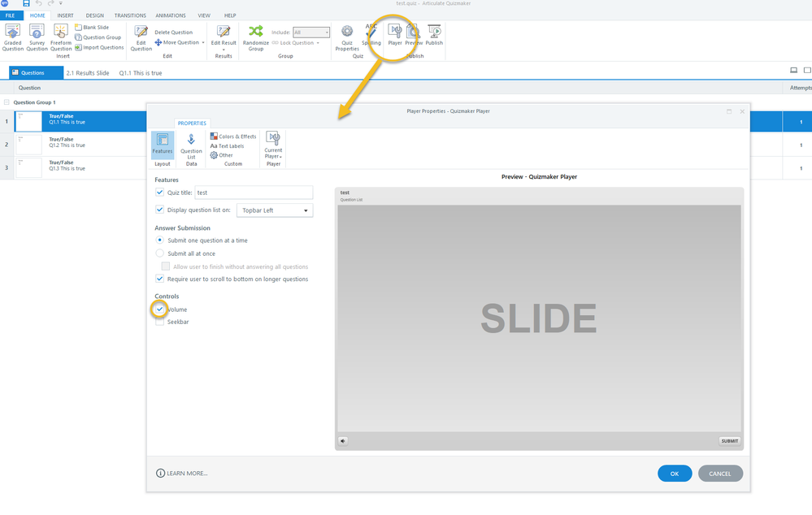Screen dimensions: 812x515
Task: Add a Blank Slide
Action: pyautogui.click(x=92, y=27)
